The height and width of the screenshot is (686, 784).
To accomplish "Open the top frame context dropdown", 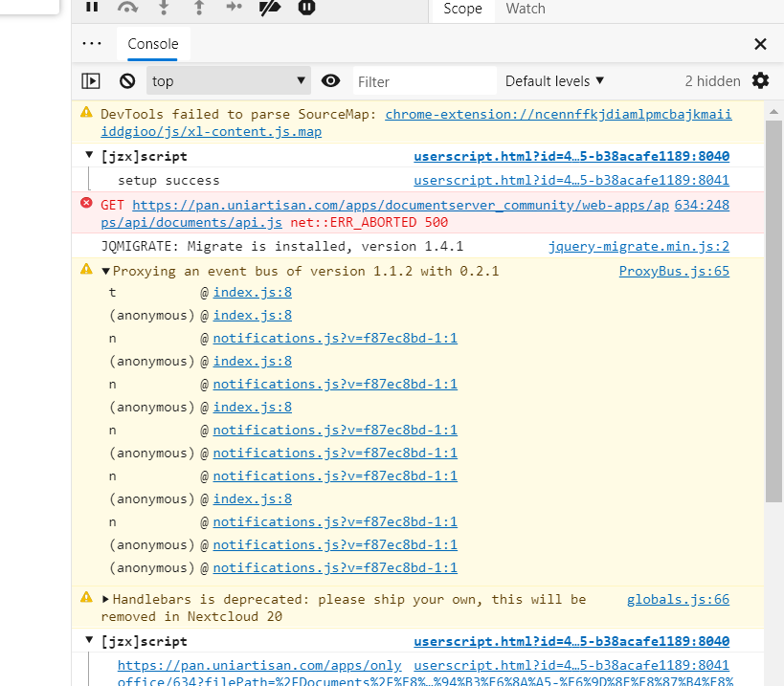I will coord(228,80).
